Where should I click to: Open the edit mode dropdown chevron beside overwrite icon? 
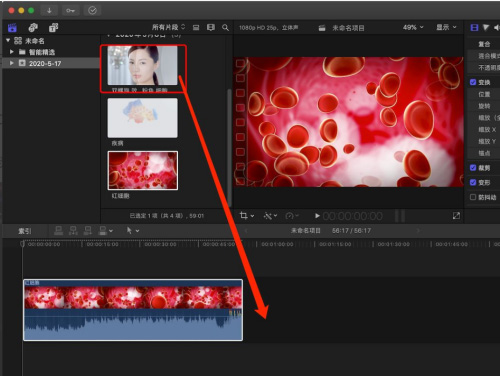coord(111,231)
